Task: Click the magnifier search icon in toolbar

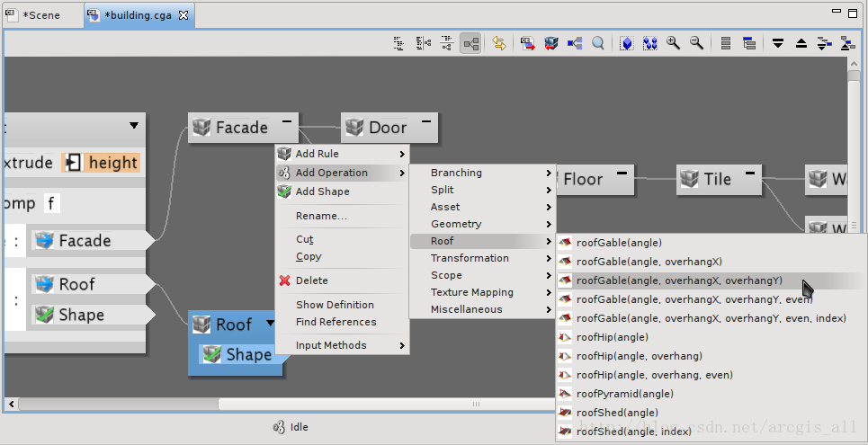Action: click(x=598, y=43)
